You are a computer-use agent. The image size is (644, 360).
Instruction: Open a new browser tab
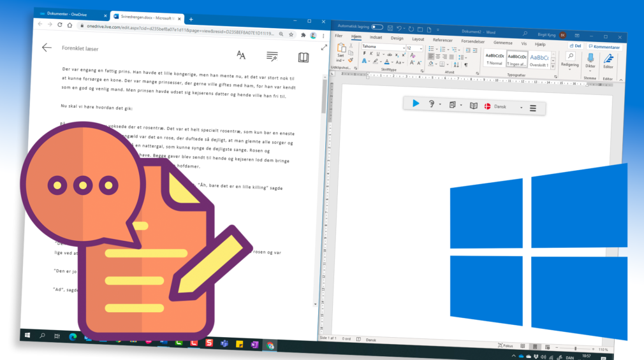click(191, 19)
